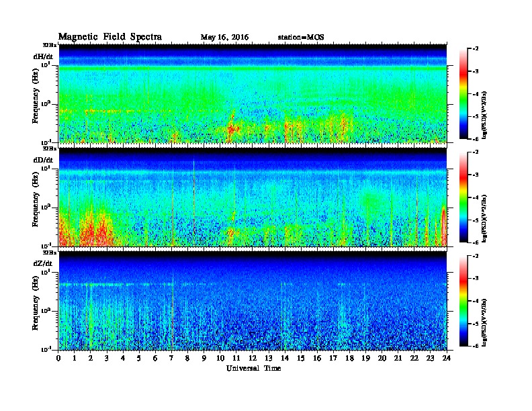Click the dD/dt spectrogram plot
The height and width of the screenshot is (411, 532).
[x=253, y=197]
